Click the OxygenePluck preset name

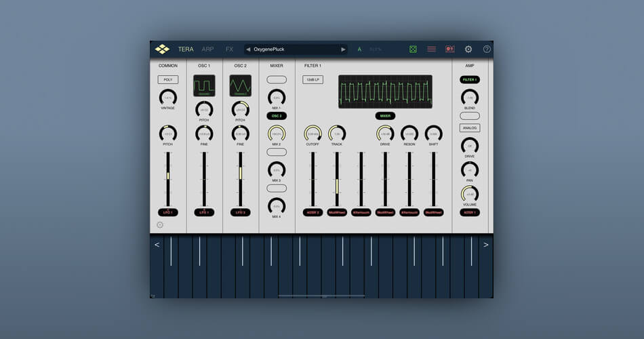269,49
